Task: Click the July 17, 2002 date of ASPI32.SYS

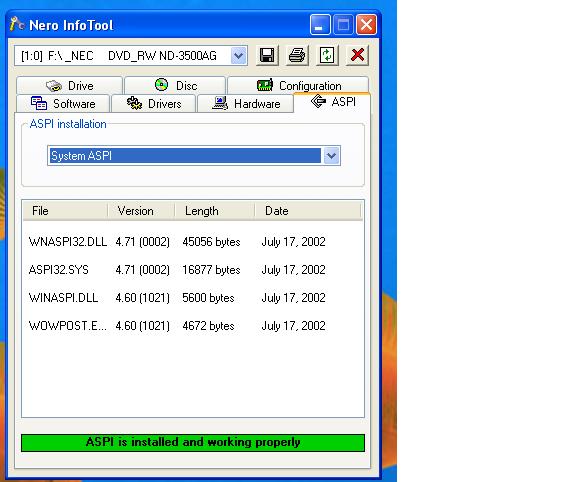Action: (x=294, y=270)
